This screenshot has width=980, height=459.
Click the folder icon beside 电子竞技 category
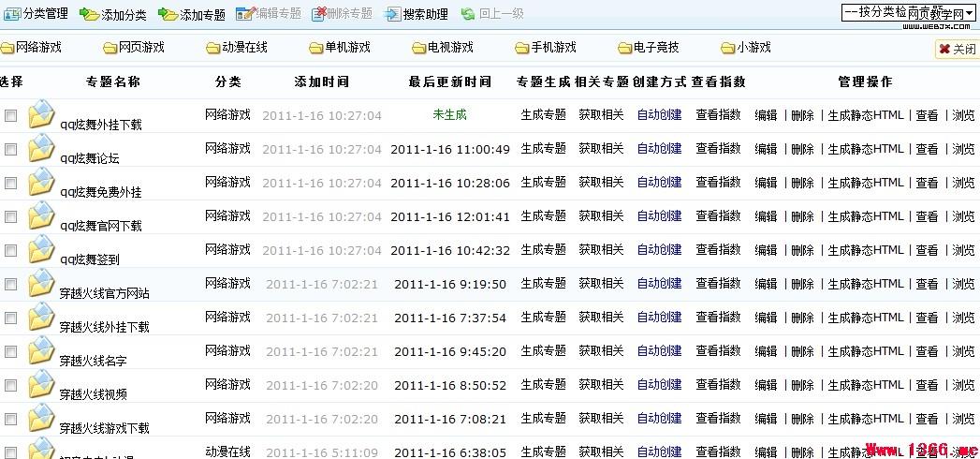(625, 48)
